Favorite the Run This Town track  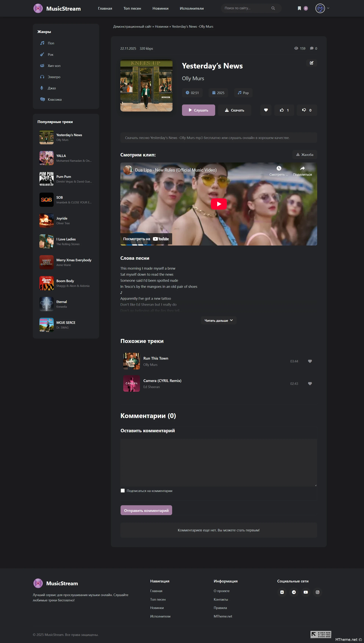[x=310, y=361]
